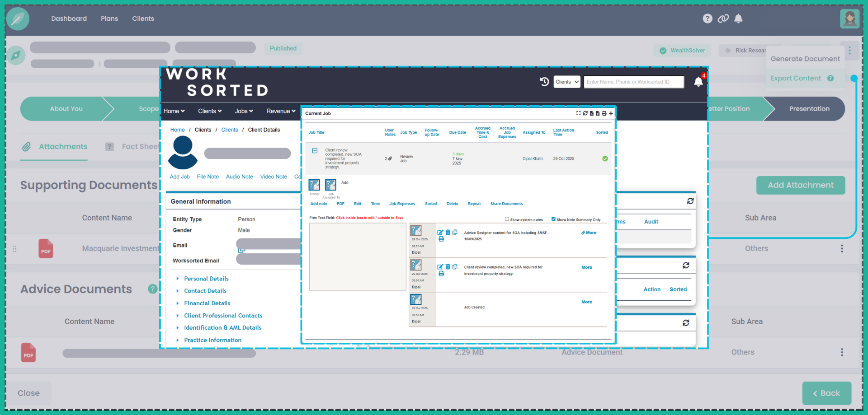The height and width of the screenshot is (415, 868).
Task: Copy the Advice Designer content note
Action: [455, 233]
